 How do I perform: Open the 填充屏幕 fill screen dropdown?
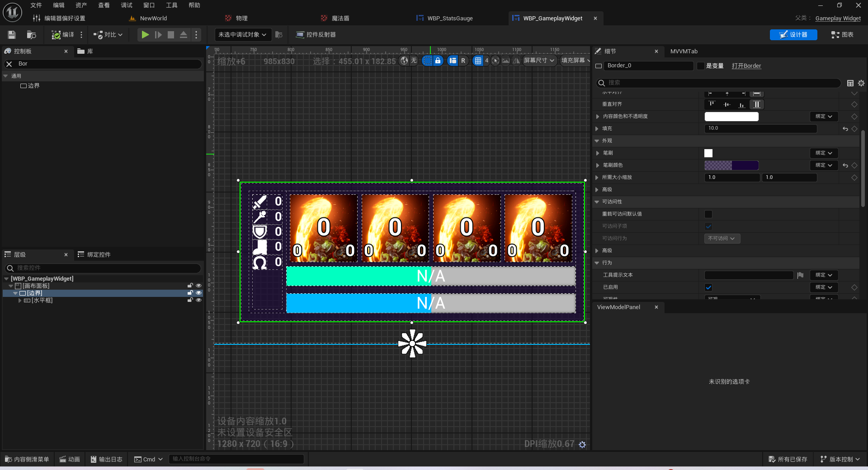pos(575,61)
